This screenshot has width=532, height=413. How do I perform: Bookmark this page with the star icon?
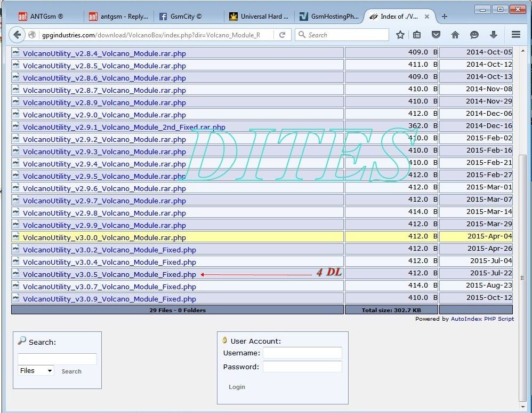pos(400,35)
